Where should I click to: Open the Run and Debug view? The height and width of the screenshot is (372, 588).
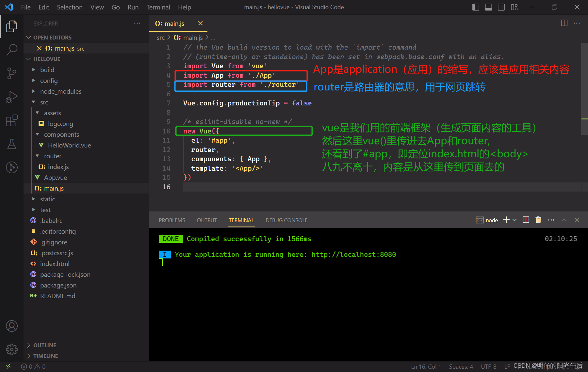pos(12,97)
